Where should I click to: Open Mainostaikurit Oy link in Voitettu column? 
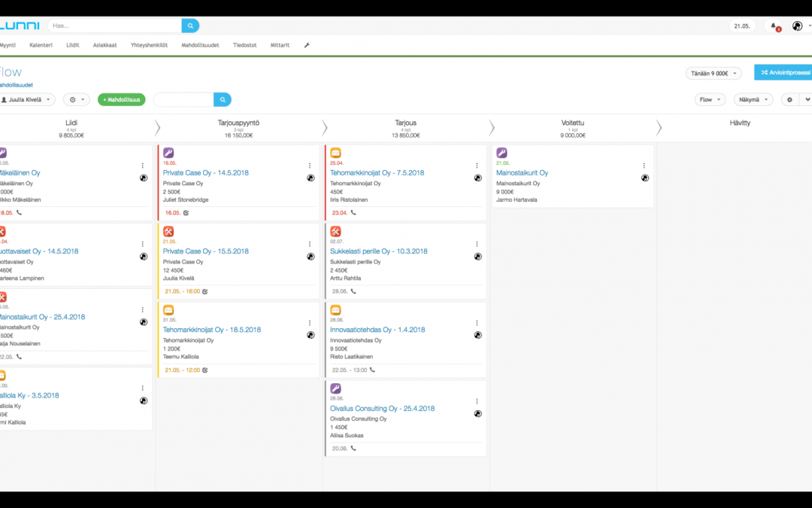pyautogui.click(x=522, y=173)
